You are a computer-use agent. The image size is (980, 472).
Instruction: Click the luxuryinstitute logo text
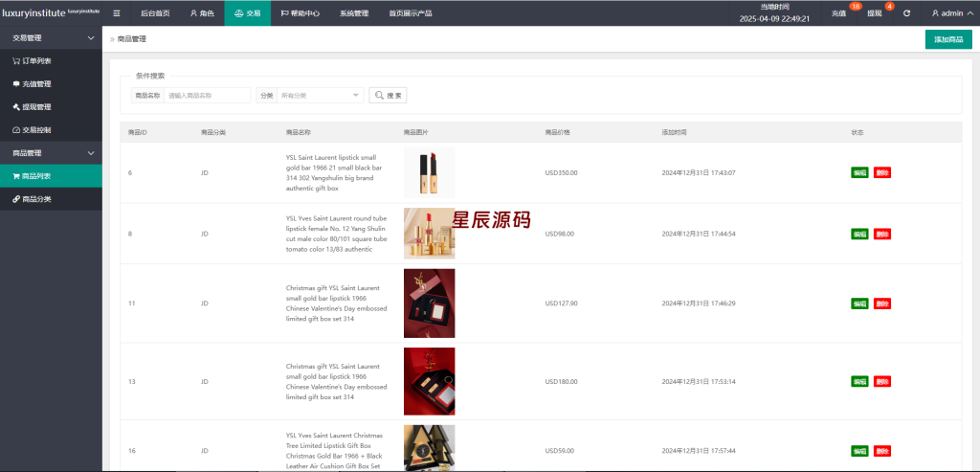tap(33, 13)
